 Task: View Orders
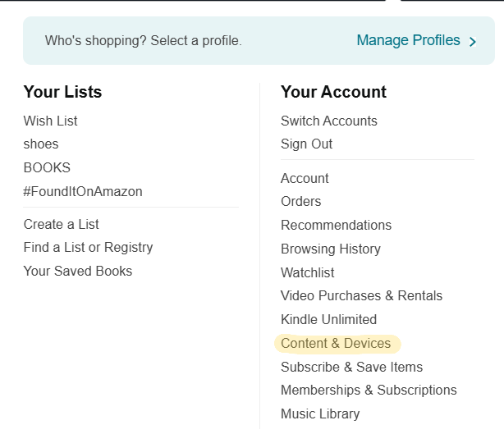click(x=301, y=201)
